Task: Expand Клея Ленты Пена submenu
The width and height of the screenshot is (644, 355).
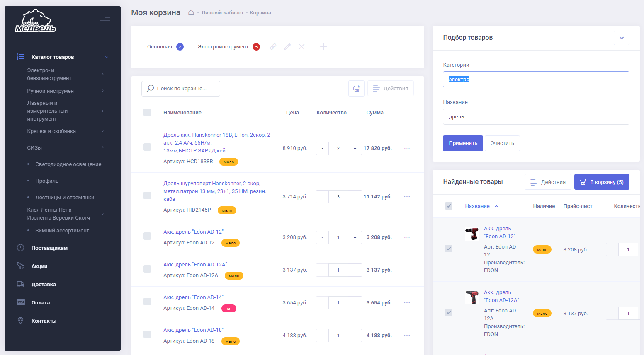Action: (102, 214)
